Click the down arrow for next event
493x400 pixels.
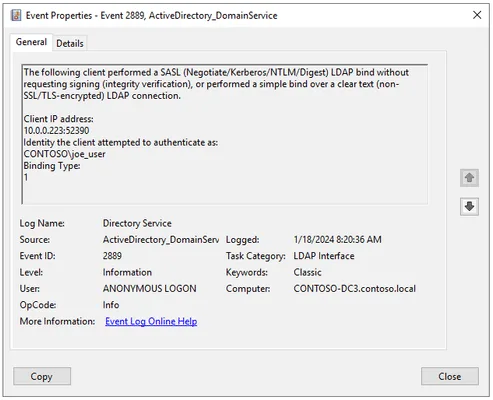(x=469, y=207)
